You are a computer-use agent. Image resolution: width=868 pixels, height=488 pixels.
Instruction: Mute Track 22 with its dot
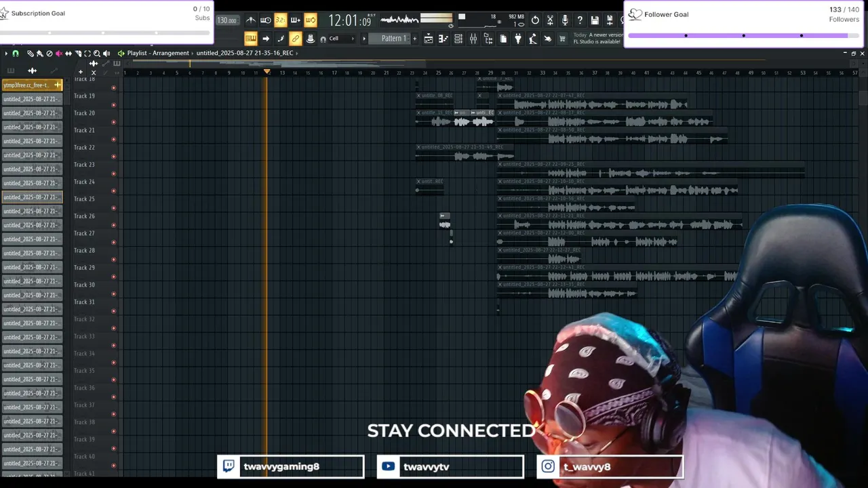[113, 157]
